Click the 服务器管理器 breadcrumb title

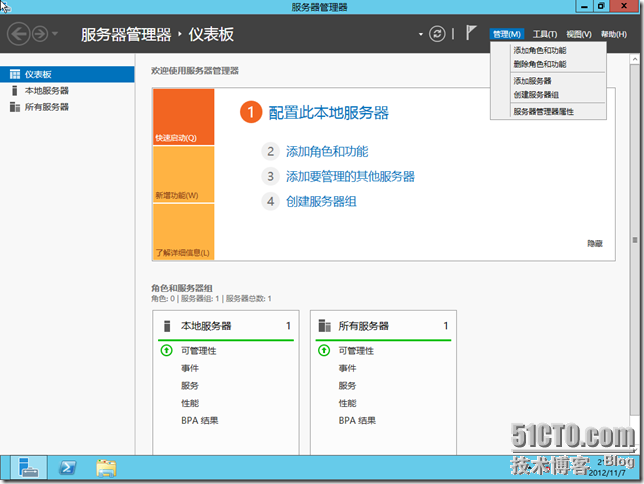click(126, 34)
